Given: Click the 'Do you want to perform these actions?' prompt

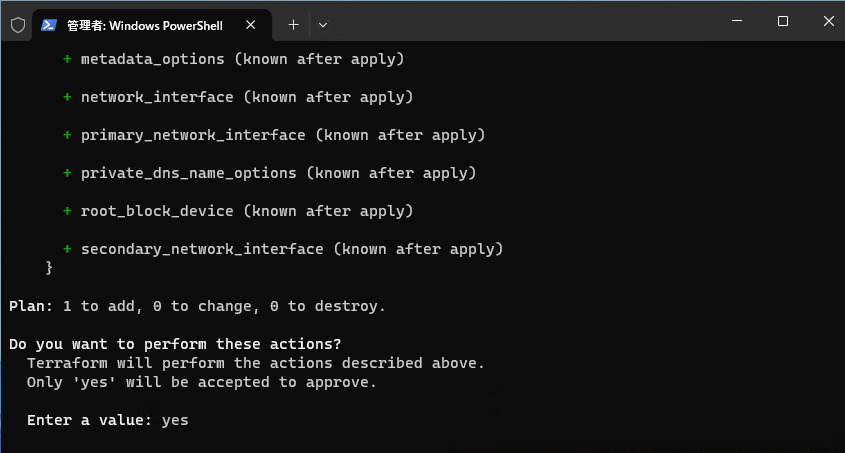Looking at the screenshot, I should [x=175, y=344].
